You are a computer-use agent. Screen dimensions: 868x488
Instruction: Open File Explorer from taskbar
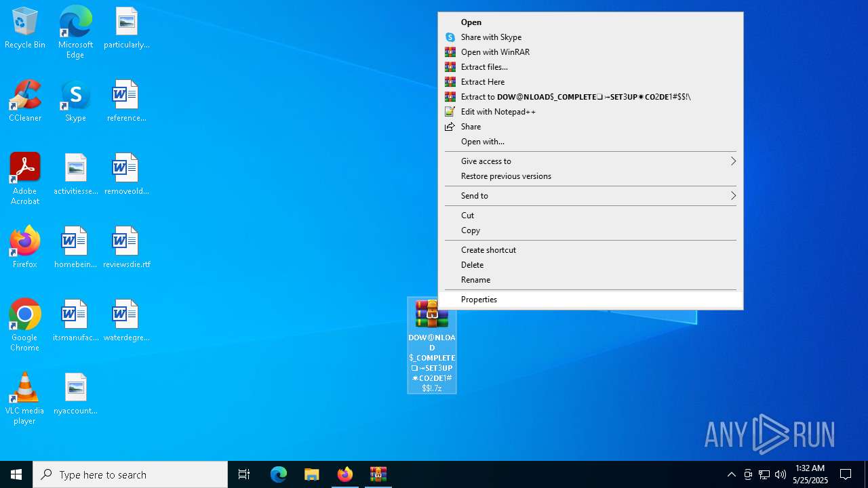(x=311, y=474)
